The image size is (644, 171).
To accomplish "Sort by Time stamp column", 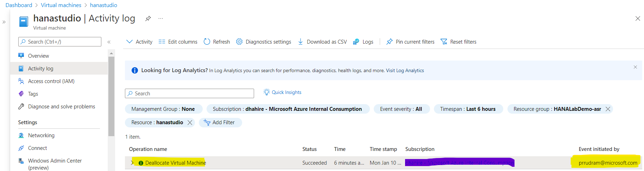I will [383, 149].
